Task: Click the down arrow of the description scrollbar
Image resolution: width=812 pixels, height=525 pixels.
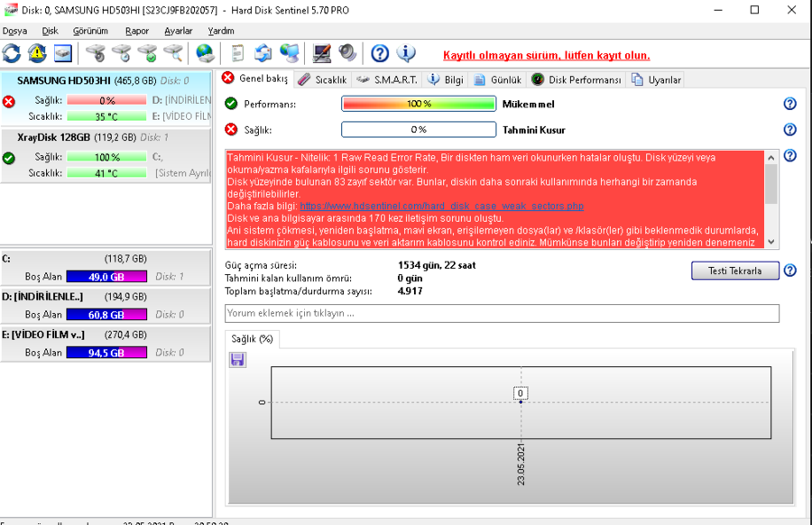Action: tap(771, 242)
